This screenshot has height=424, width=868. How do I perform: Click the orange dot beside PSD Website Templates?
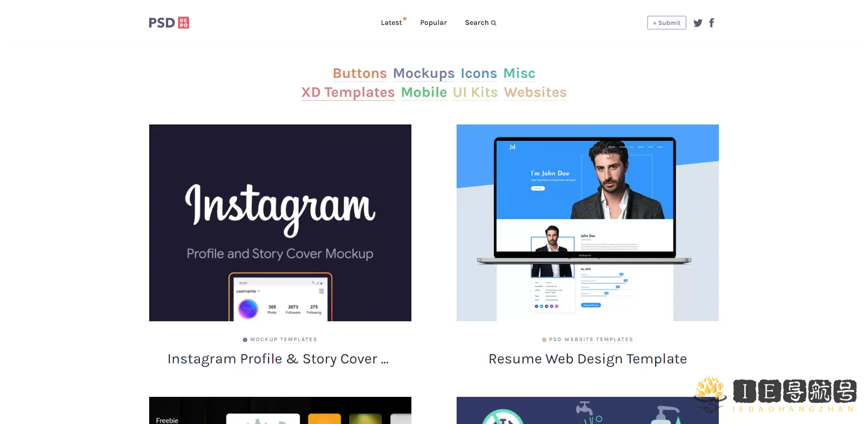[544, 340]
